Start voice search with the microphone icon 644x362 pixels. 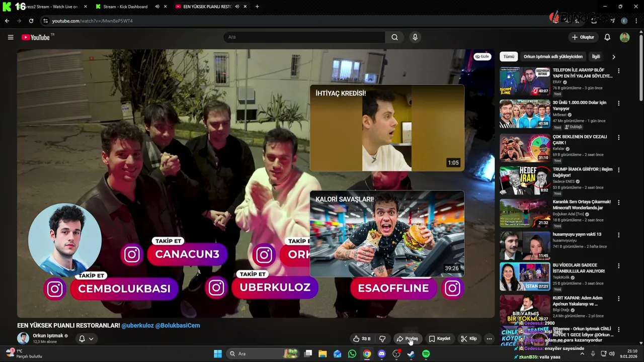[x=415, y=37]
